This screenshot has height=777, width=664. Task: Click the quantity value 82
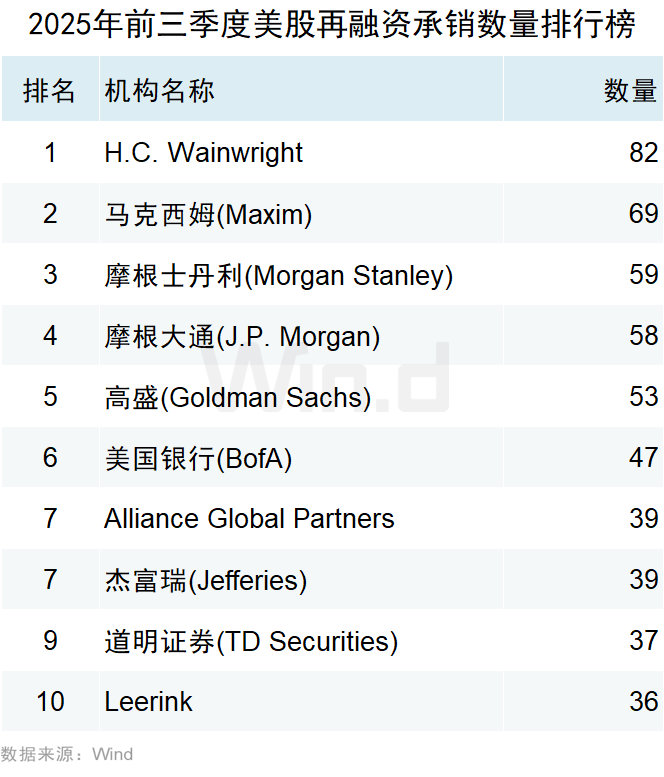(644, 153)
